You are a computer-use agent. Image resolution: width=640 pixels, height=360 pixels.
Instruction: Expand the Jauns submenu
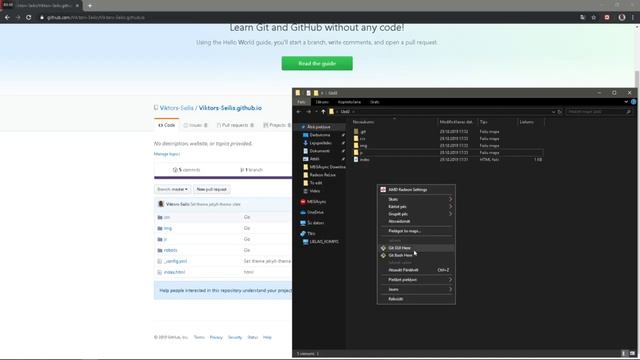pos(416,289)
